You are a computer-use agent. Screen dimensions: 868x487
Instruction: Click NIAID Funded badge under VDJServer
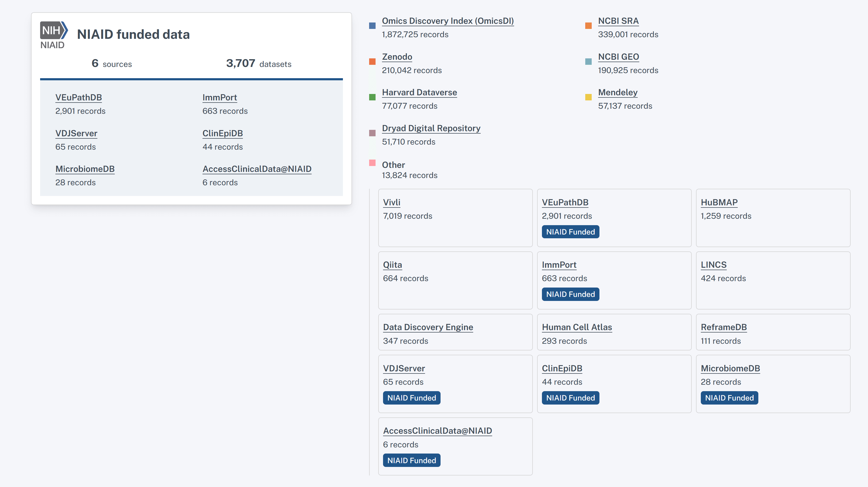(x=411, y=398)
